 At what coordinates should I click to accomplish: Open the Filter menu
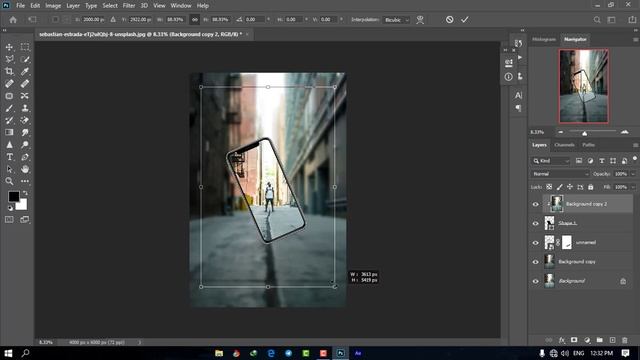[x=129, y=6]
